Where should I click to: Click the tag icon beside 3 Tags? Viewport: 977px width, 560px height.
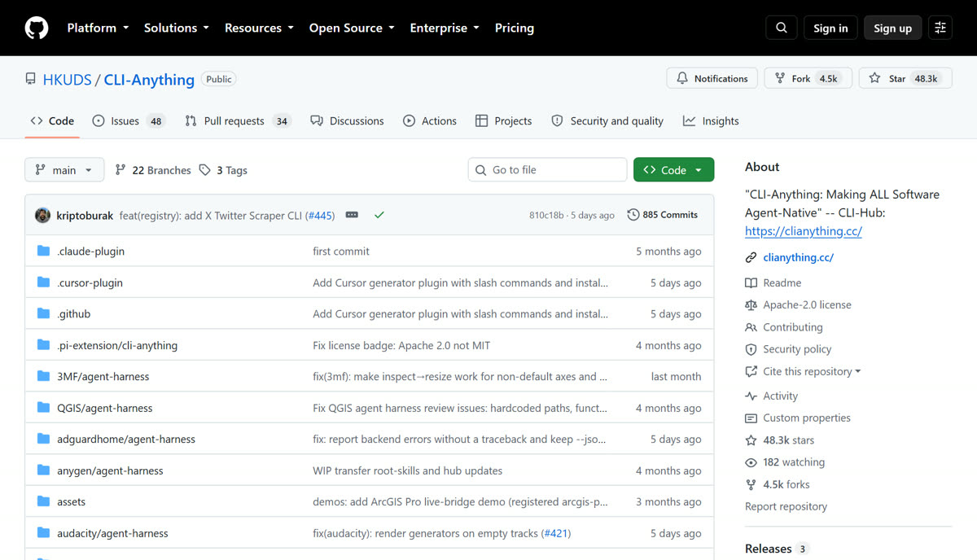point(205,169)
